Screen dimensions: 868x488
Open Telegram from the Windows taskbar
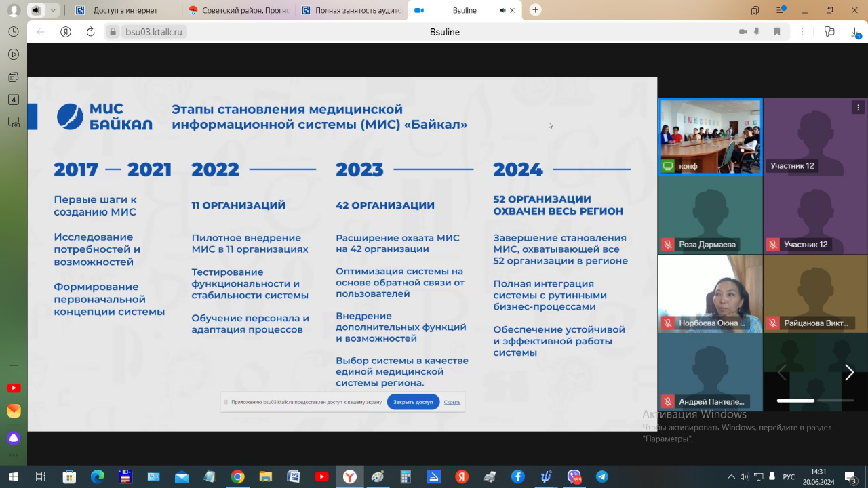[601, 477]
